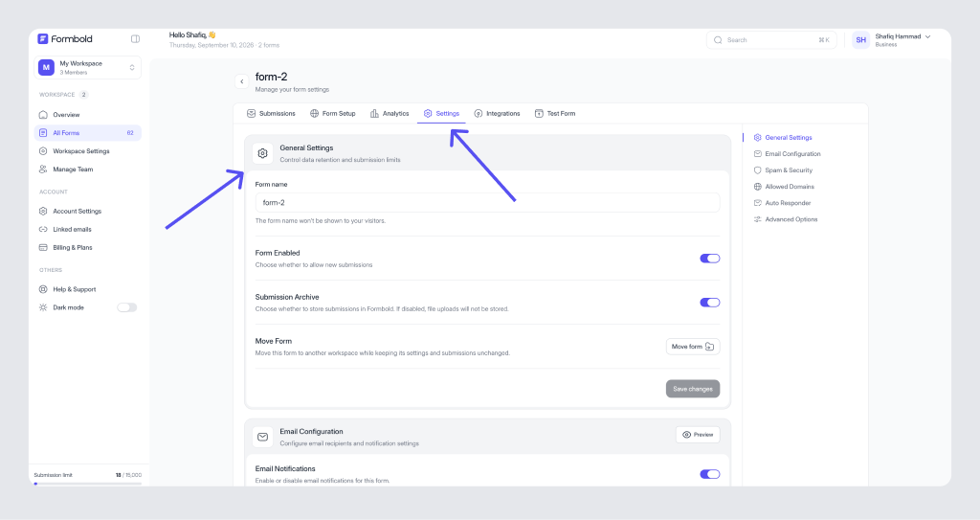This screenshot has width=980, height=520.
Task: Click the top Search field
Action: click(x=771, y=40)
